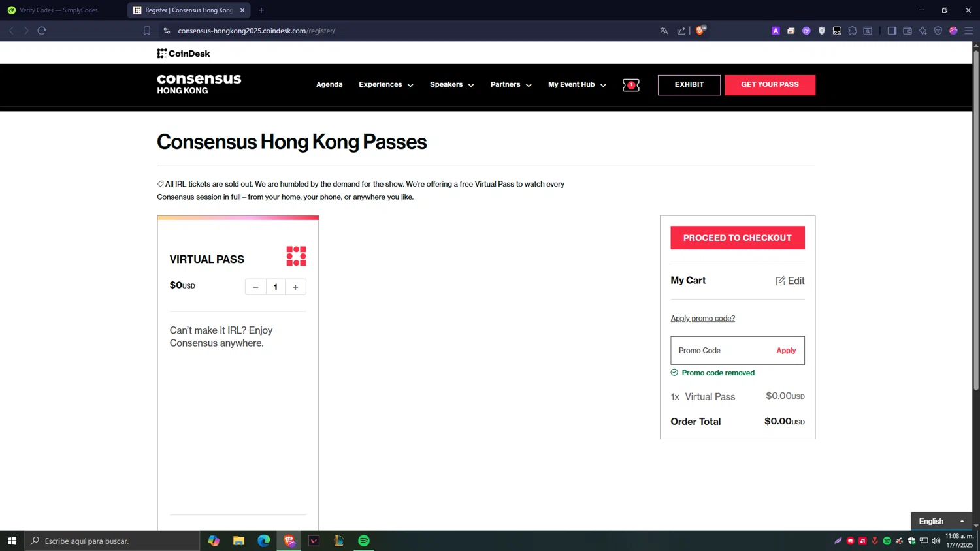
Task: Click the page vertical scrollbar
Action: point(976,220)
